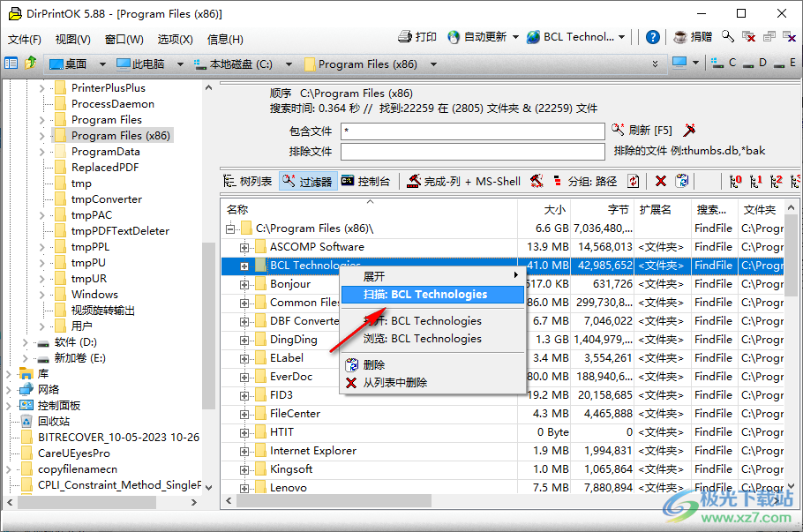Toggle the console (控制台) view
This screenshot has height=532, width=803.
pyautogui.click(x=365, y=181)
